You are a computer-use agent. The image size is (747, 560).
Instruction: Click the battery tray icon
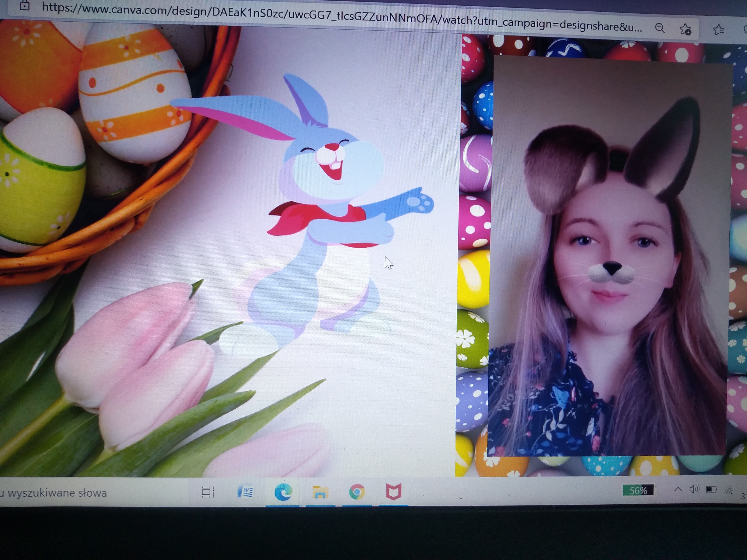[711, 489]
